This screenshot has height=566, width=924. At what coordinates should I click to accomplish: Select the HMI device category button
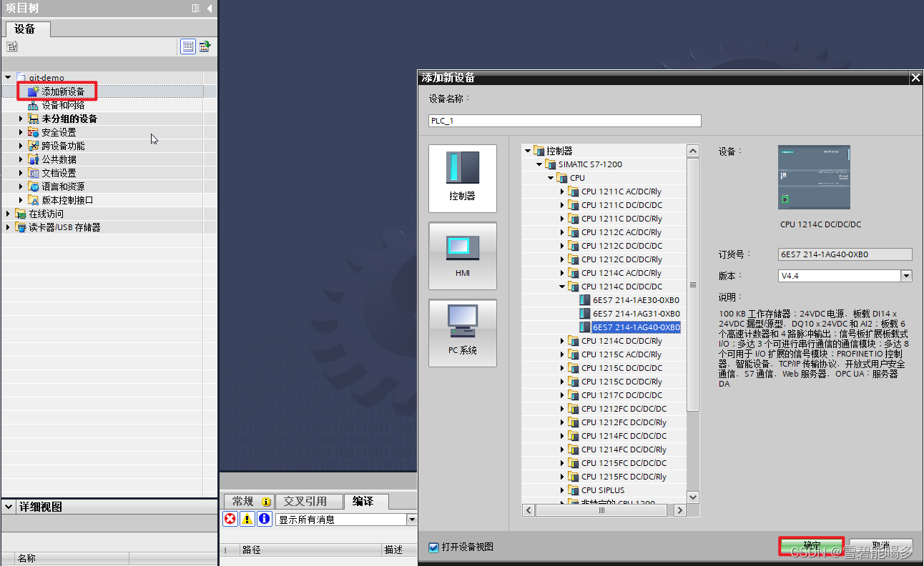click(463, 256)
